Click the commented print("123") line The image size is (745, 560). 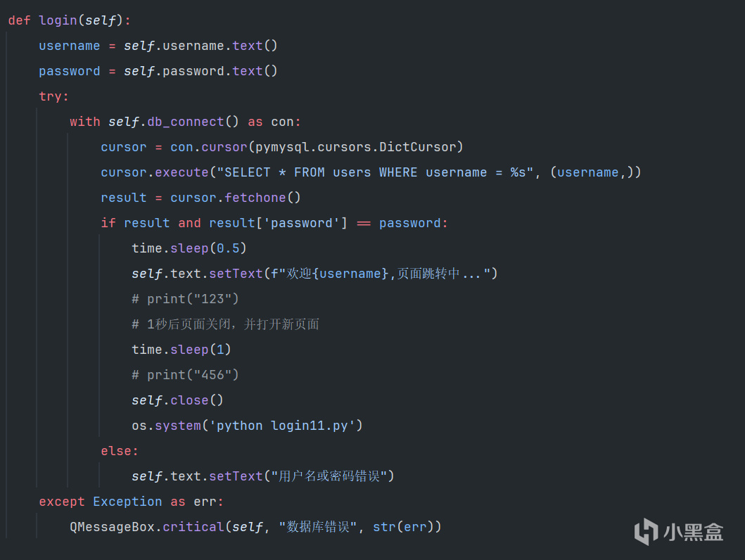185,299
